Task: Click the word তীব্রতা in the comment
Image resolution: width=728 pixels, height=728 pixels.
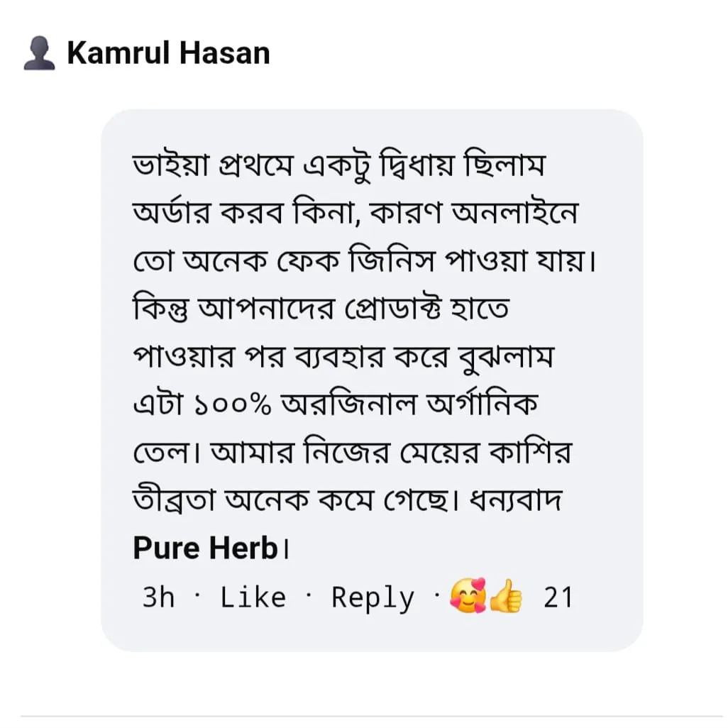Action: 174,500
